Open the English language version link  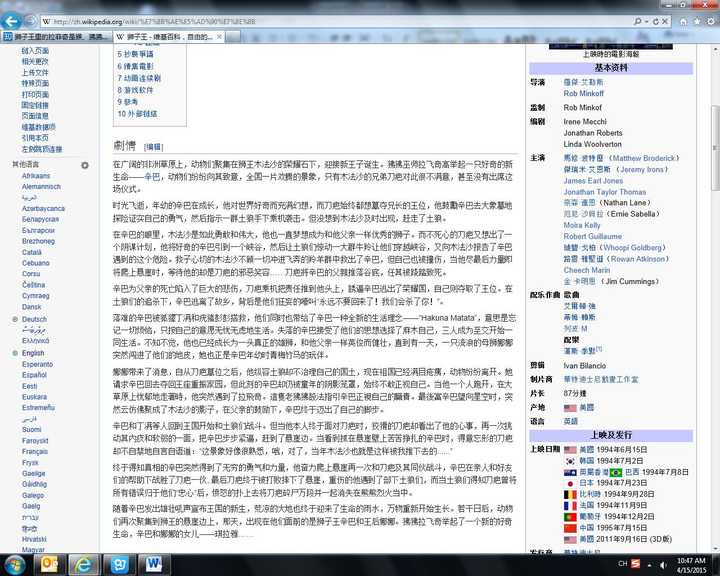[x=33, y=353]
